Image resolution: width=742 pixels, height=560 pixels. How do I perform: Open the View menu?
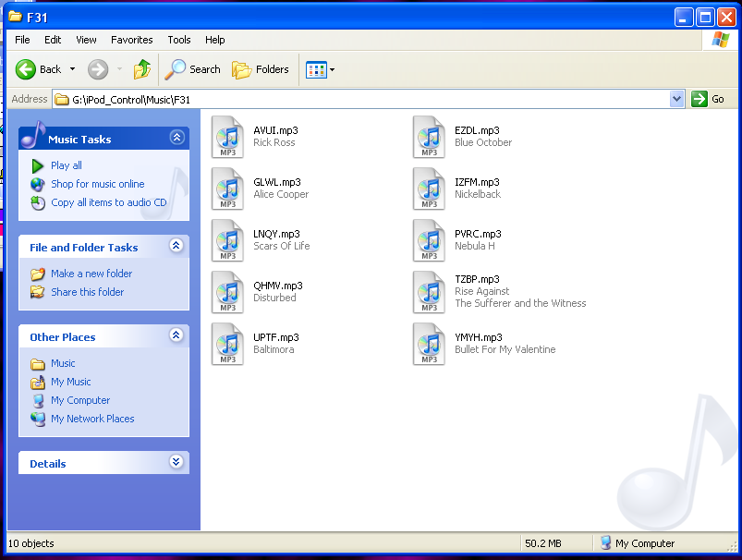point(86,40)
